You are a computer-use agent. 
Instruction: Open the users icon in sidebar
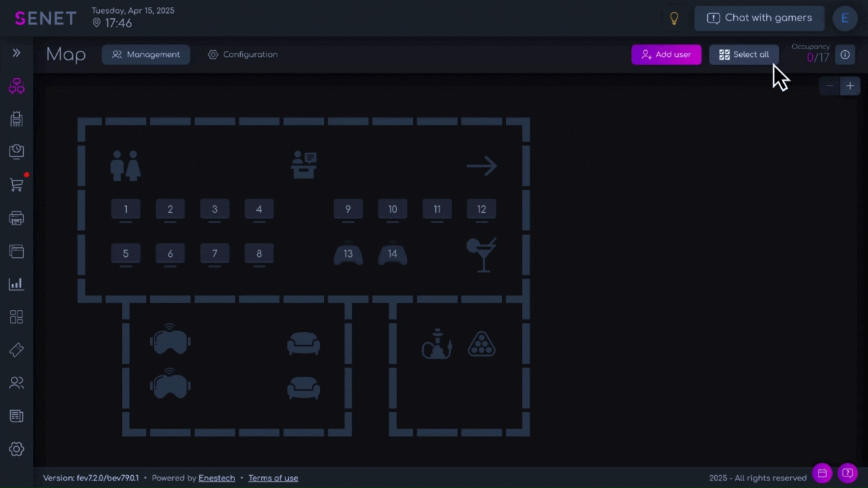[16, 383]
